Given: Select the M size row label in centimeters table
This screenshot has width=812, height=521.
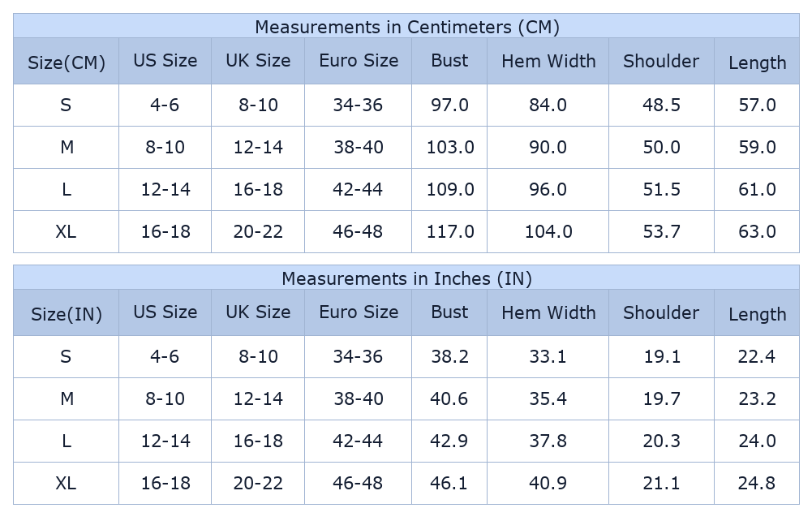Looking at the screenshot, I should click(x=67, y=148).
